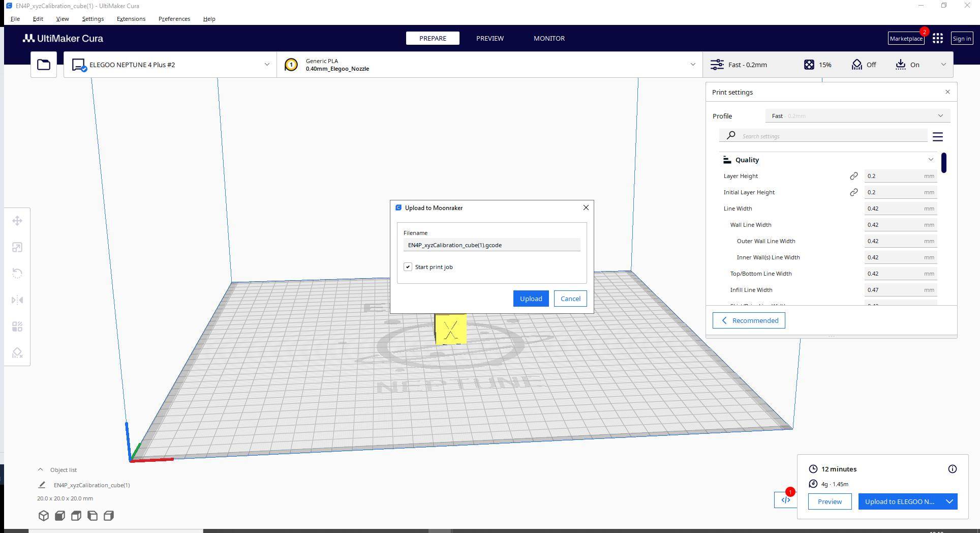The height and width of the screenshot is (533, 980).
Task: Open the upload output options arrow
Action: (950, 501)
